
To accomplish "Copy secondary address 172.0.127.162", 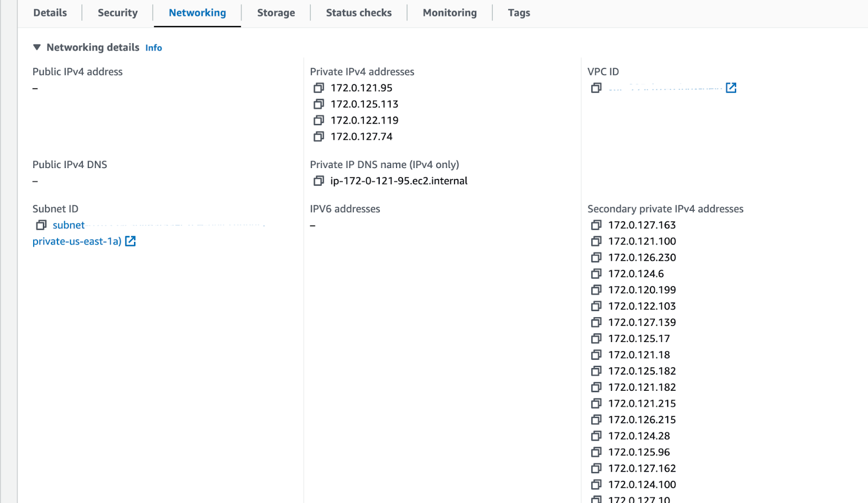I will [596, 469].
